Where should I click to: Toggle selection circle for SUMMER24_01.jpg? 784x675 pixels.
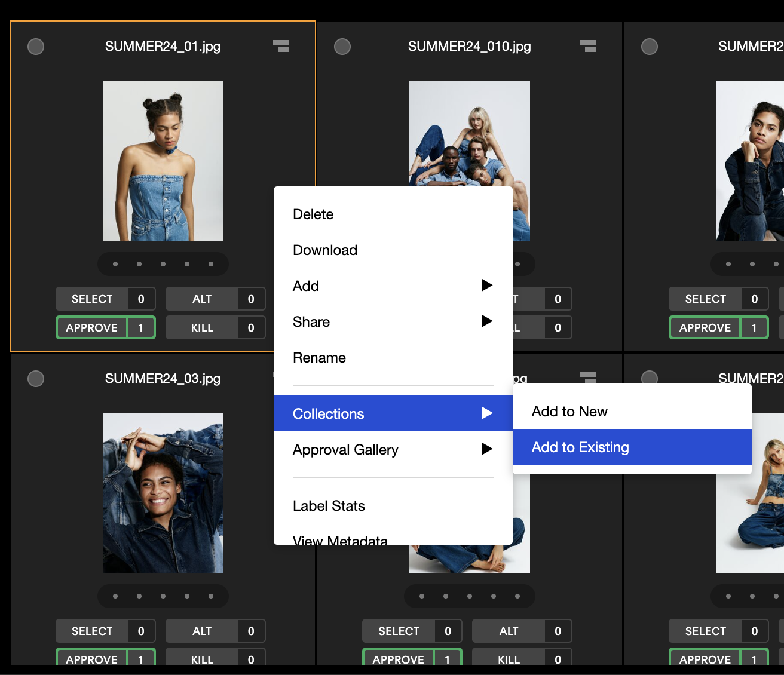[x=36, y=46]
